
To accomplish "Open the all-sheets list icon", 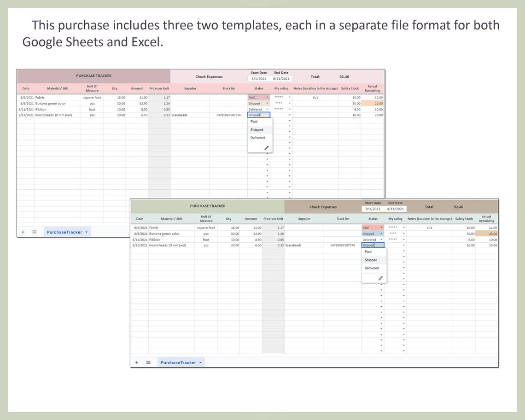I will click(x=34, y=232).
